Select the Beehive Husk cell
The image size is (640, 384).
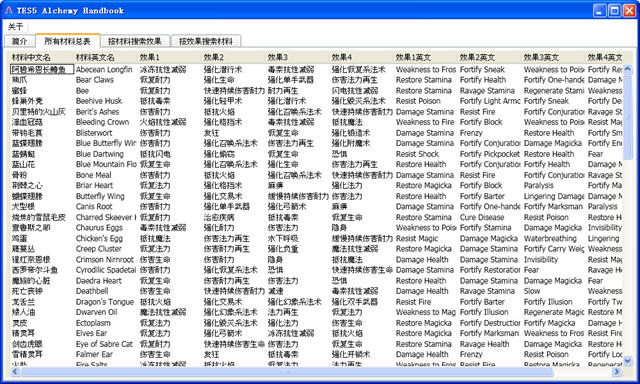click(x=99, y=101)
